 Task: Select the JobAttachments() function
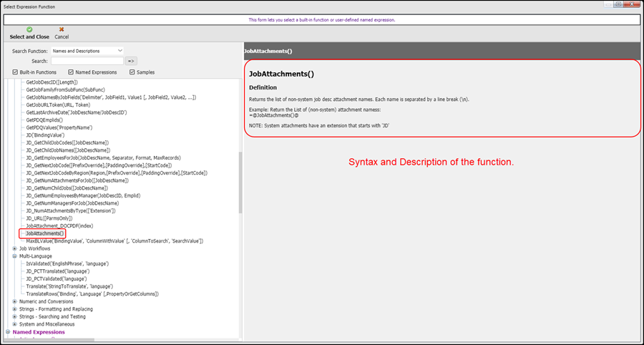point(45,233)
